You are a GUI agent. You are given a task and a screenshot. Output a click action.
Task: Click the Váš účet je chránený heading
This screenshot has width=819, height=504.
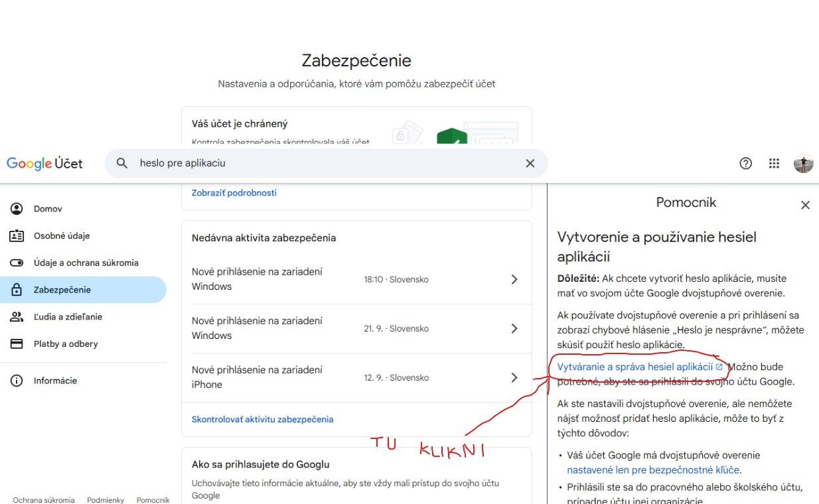click(240, 124)
